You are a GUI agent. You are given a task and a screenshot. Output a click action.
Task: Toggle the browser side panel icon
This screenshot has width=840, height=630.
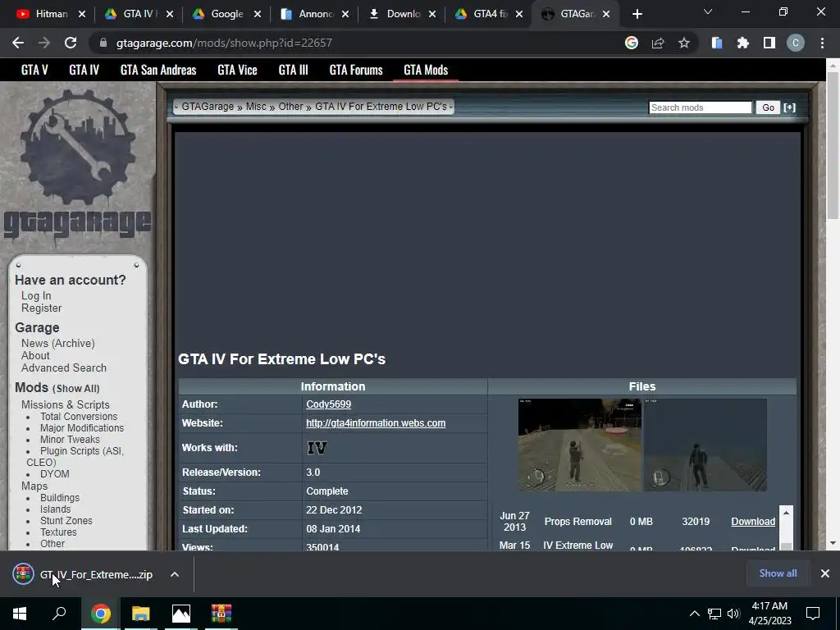coord(769,43)
